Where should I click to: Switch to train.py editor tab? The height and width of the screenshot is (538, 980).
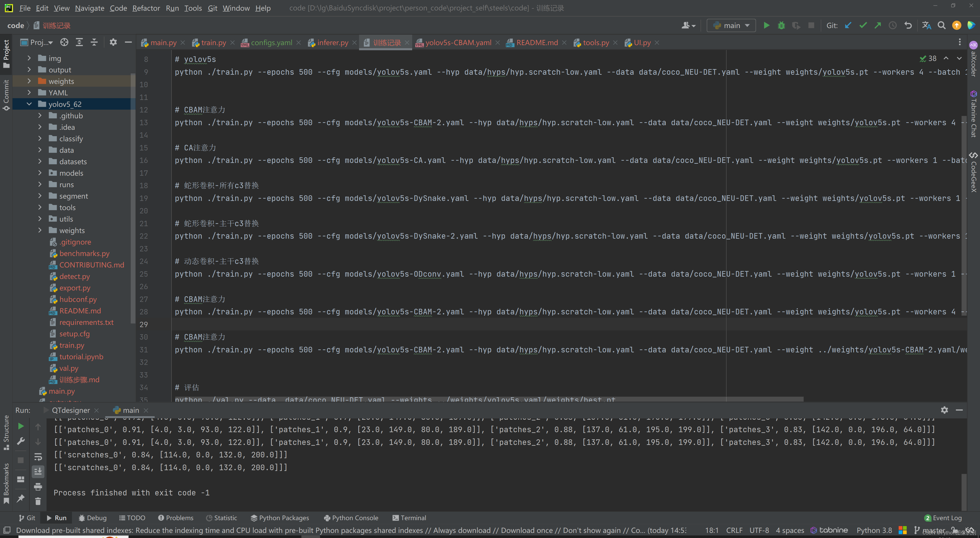pos(213,43)
